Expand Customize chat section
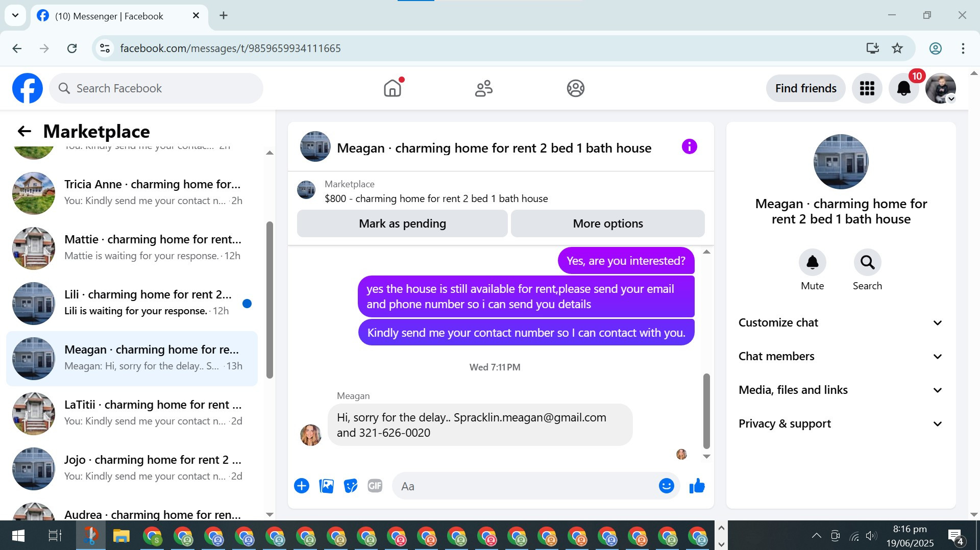The height and width of the screenshot is (550, 980). click(x=841, y=323)
